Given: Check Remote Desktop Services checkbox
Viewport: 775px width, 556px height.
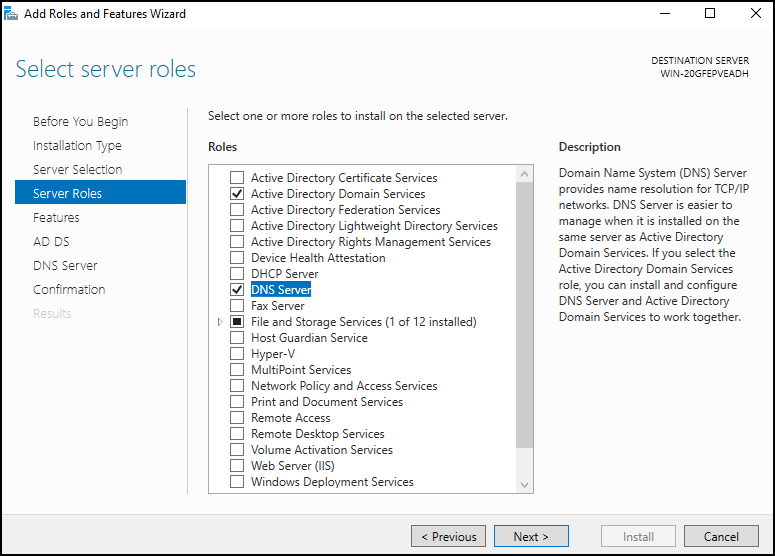Looking at the screenshot, I should [237, 433].
